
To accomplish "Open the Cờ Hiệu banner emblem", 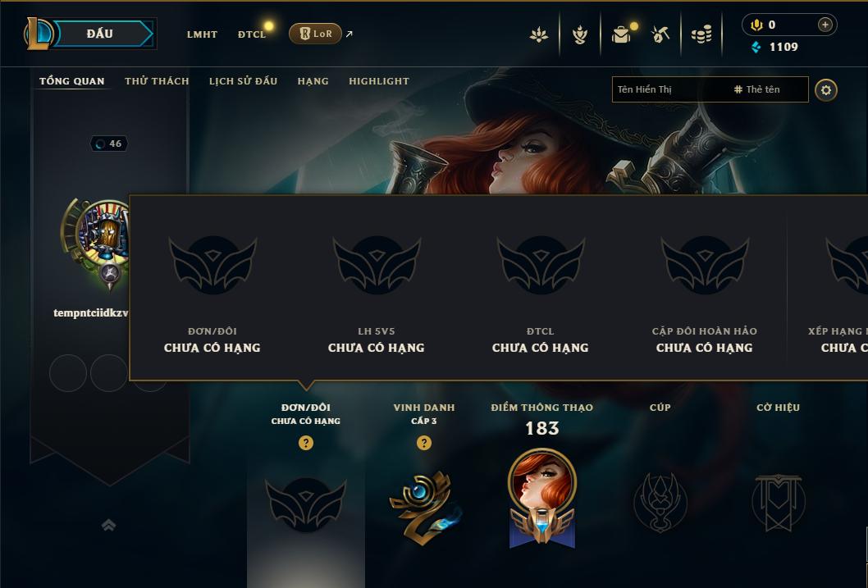I will (x=778, y=502).
